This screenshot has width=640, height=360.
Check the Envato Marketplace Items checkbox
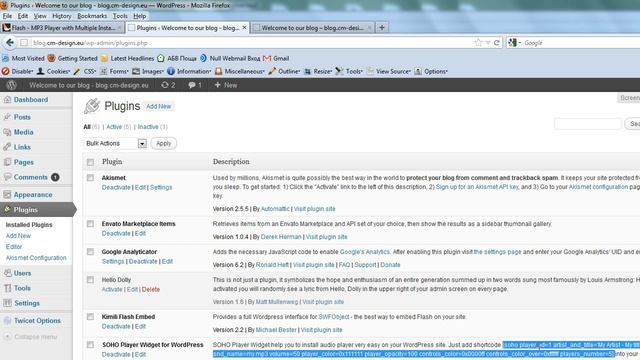(x=90, y=224)
